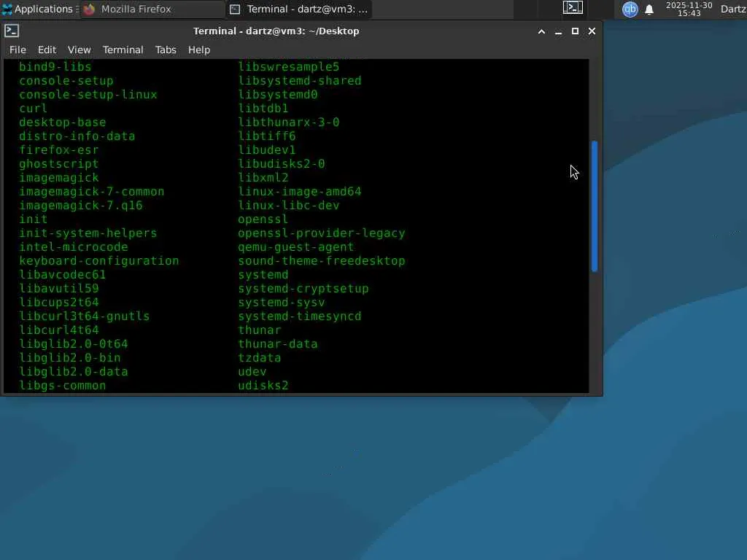Viewport: 747px width, 560px height.
Task: Click the 'imagemagick-7-common' entry
Action: coord(91,192)
